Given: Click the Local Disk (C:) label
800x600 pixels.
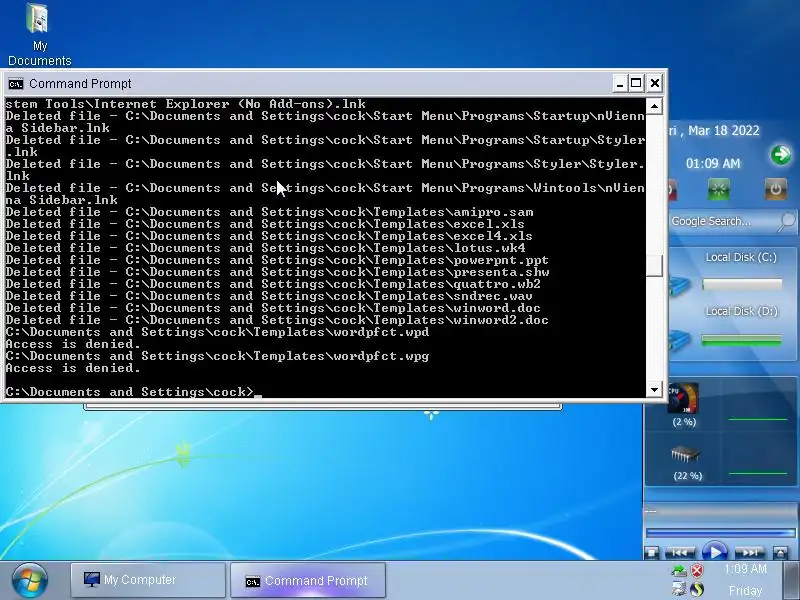Looking at the screenshot, I should [741, 258].
